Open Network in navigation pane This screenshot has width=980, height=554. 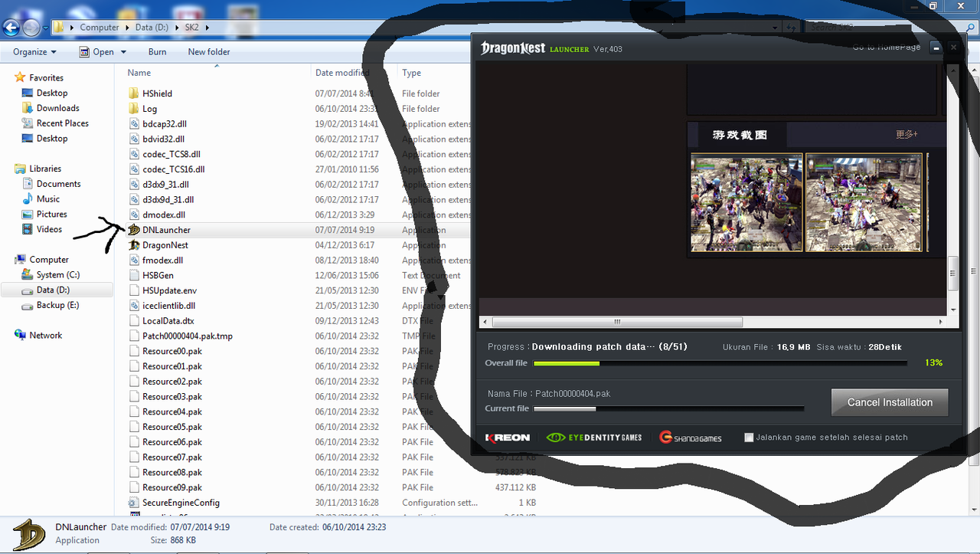(45, 336)
